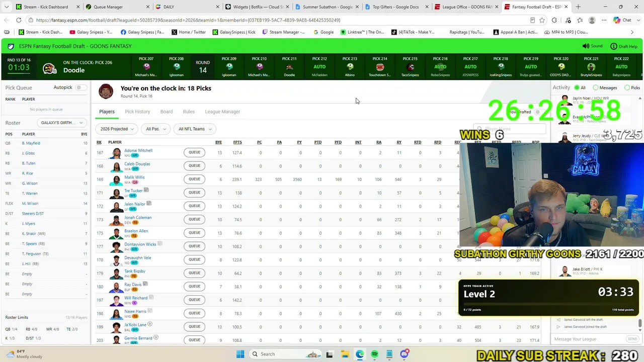Image resolution: width=644 pixels, height=362 pixels.
Task: Click Pick 207 team helmet icon
Action: coord(146,66)
